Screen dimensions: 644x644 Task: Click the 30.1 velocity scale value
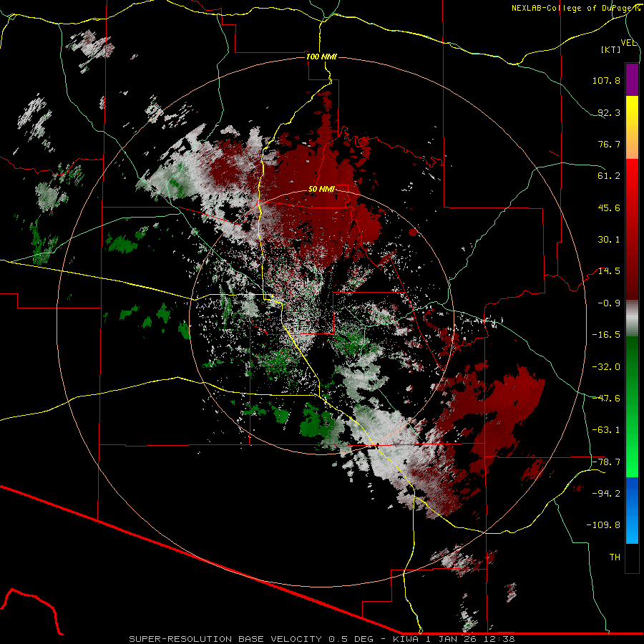[609, 240]
